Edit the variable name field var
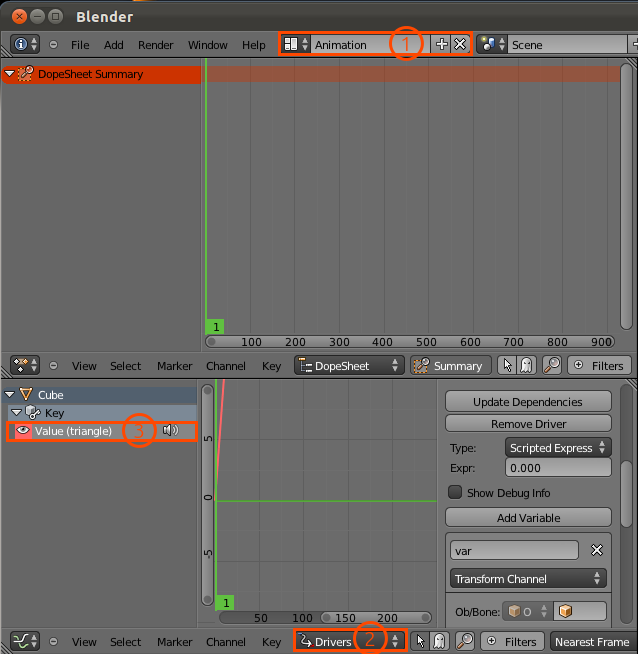Screen dimensions: 638x654 (514, 551)
